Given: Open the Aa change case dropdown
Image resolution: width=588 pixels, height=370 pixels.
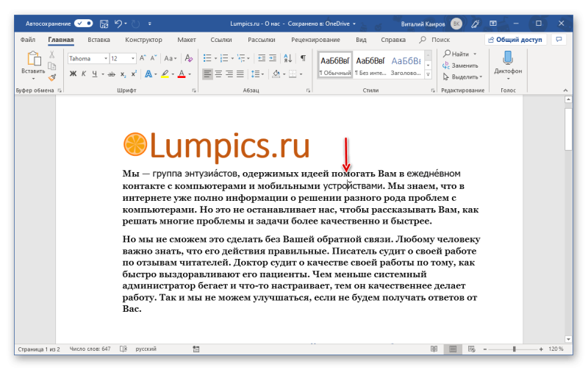Looking at the screenshot, I should (x=170, y=59).
